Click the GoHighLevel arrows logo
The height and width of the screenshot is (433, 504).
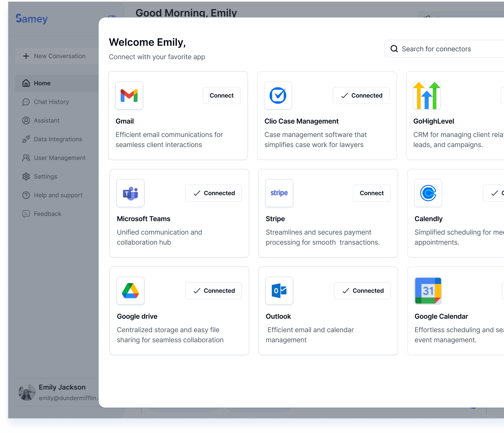(427, 96)
